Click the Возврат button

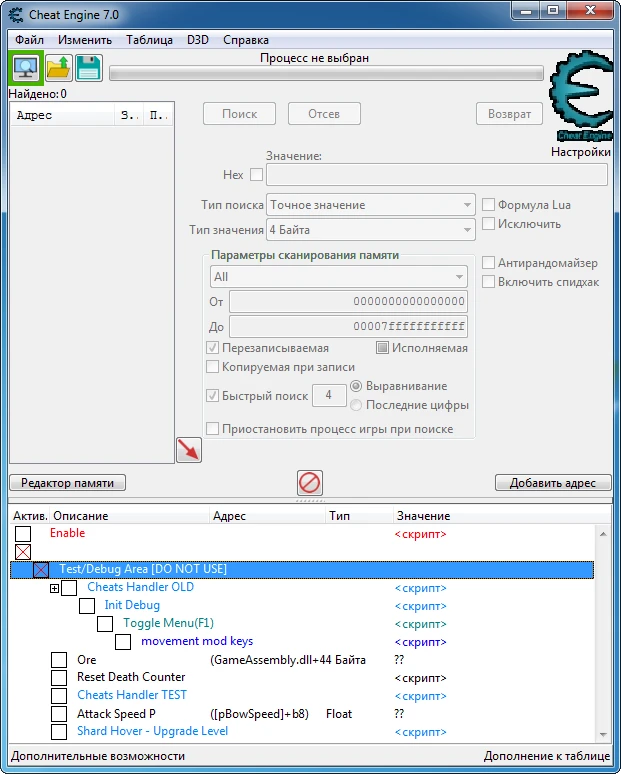click(509, 114)
